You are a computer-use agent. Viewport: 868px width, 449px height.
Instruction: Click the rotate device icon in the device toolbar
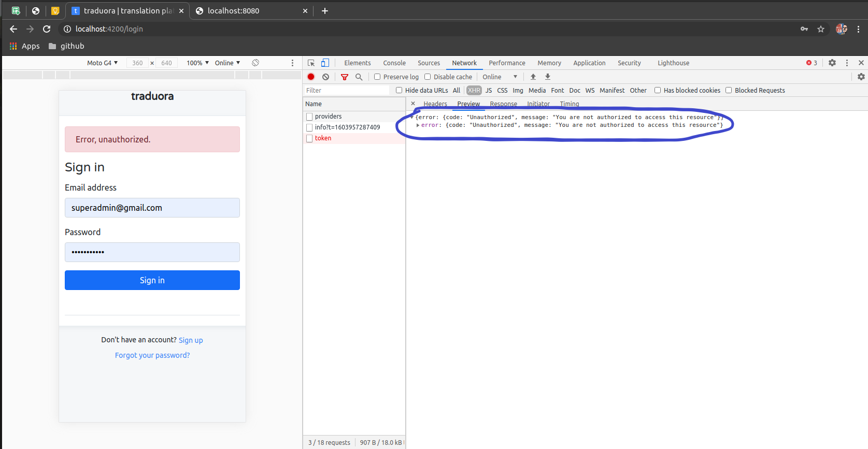[255, 63]
